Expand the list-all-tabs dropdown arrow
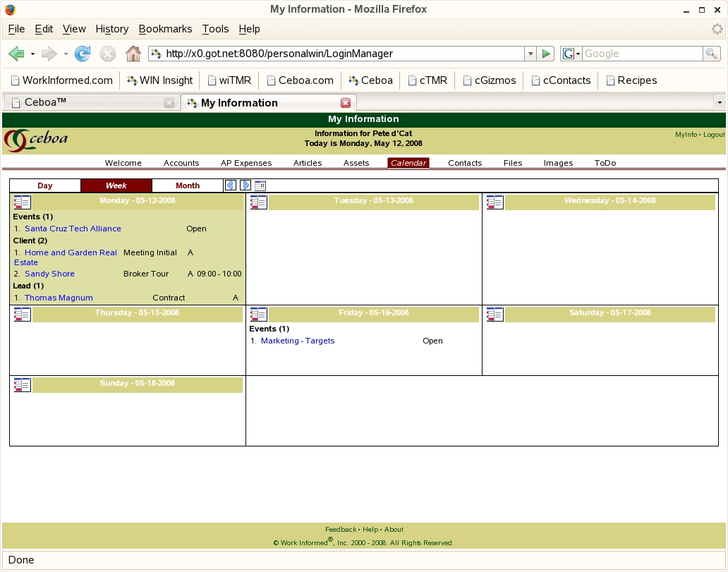Screen dimensions: 728x572 click(720, 103)
